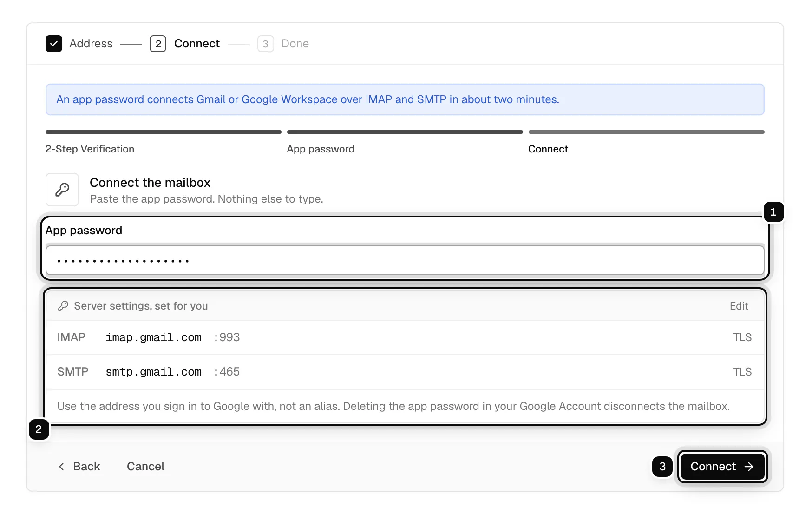Select the Done step label

[x=295, y=44]
